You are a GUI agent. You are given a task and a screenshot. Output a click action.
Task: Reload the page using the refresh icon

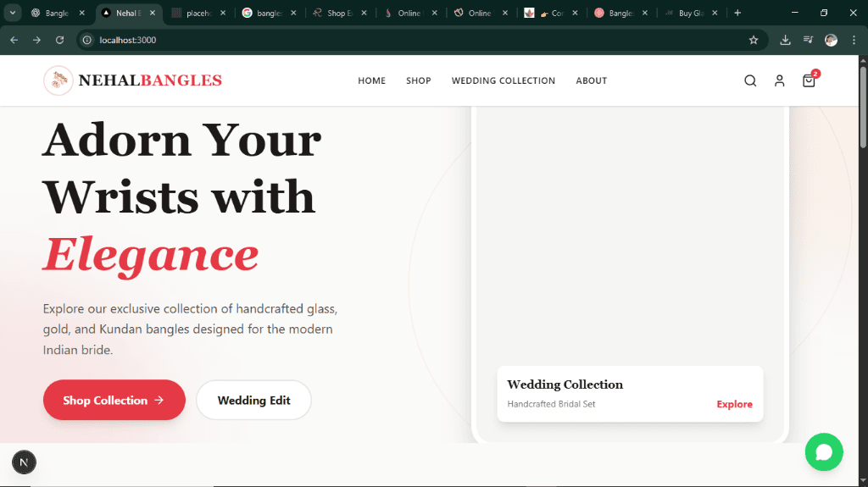(59, 40)
